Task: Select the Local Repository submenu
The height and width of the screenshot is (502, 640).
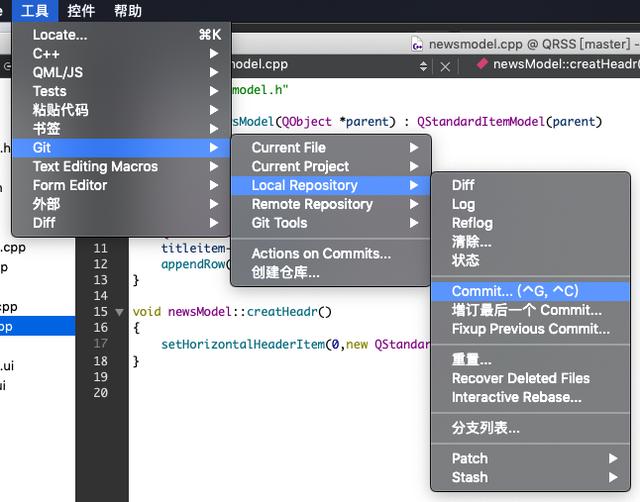Action: coord(331,185)
